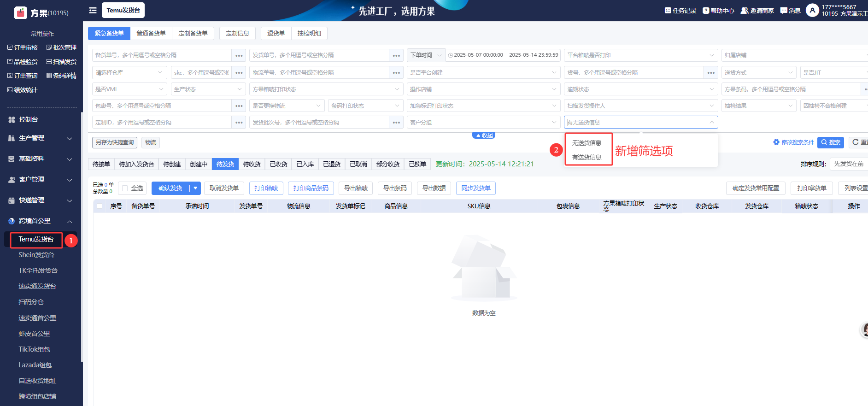Viewport: 868px width, 406px height.
Task: Open the 帮助中心 help icon
Action: tap(706, 11)
